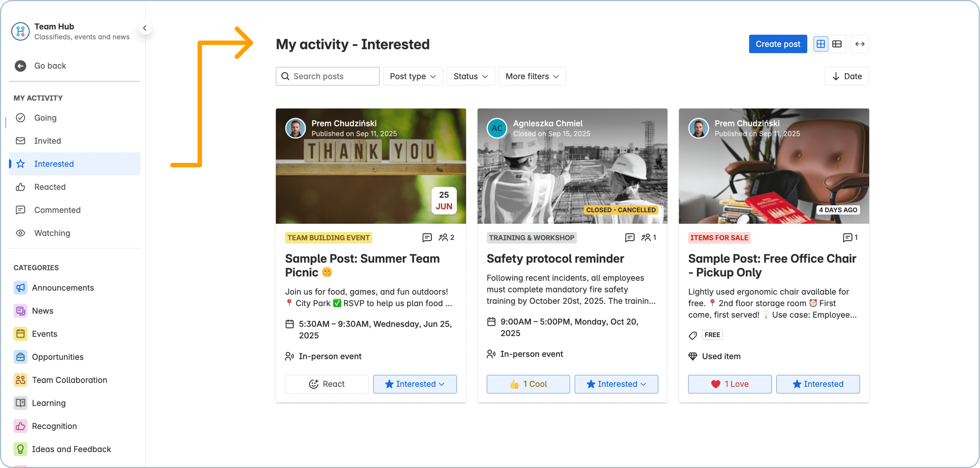Click the Create post button
Image resolution: width=980 pixels, height=468 pixels.
click(777, 44)
